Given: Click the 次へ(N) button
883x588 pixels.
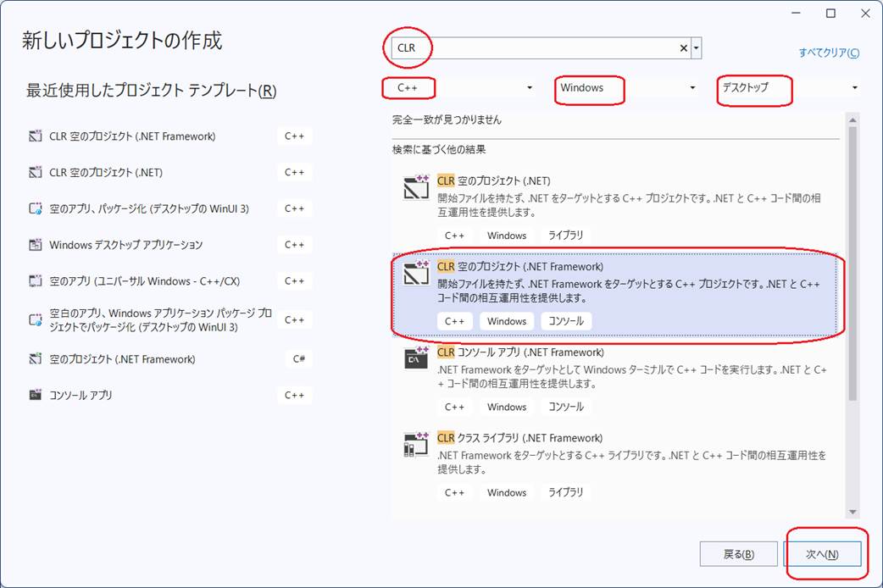Looking at the screenshot, I should pyautogui.click(x=822, y=554).
